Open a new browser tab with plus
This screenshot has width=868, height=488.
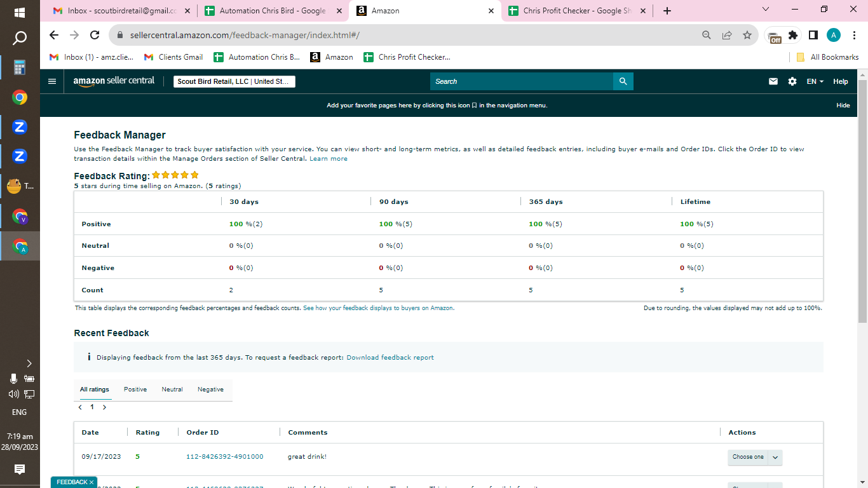(667, 11)
